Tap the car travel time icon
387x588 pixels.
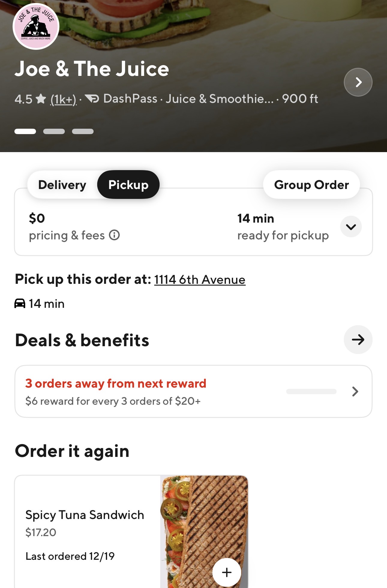point(20,304)
